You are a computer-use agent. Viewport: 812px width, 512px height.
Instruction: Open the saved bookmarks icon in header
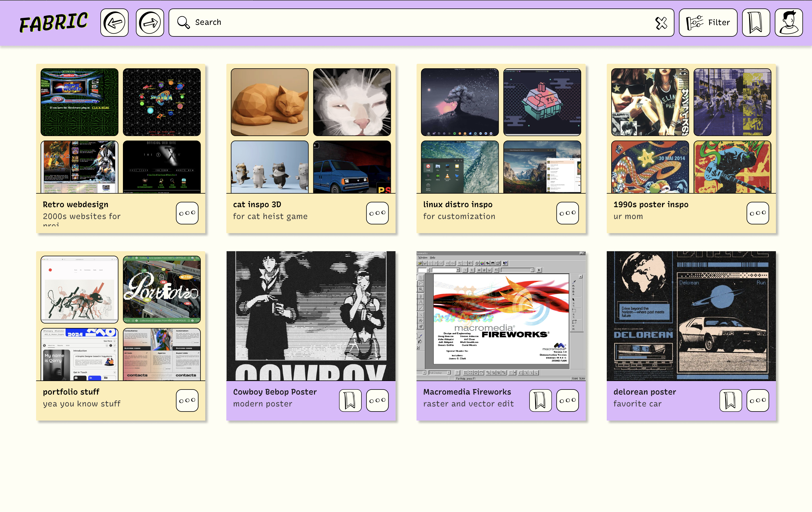point(756,23)
